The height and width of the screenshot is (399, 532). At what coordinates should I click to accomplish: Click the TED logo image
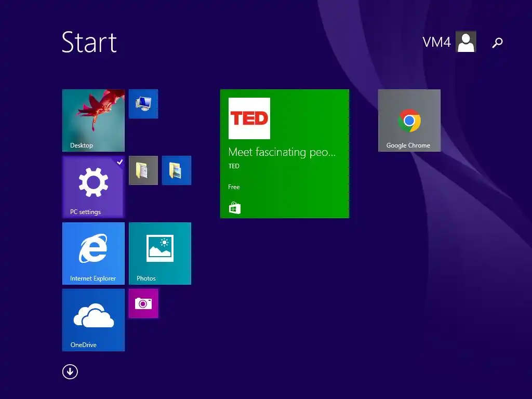point(249,118)
